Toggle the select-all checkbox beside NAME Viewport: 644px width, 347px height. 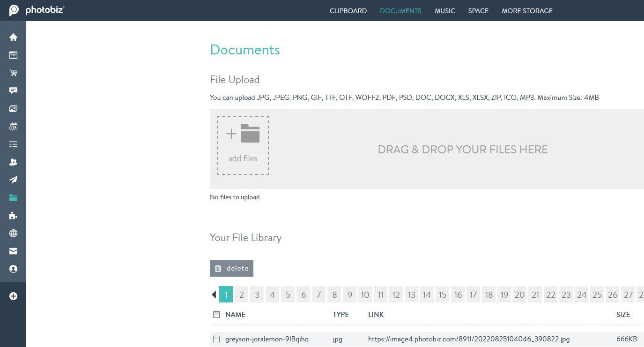(x=216, y=315)
